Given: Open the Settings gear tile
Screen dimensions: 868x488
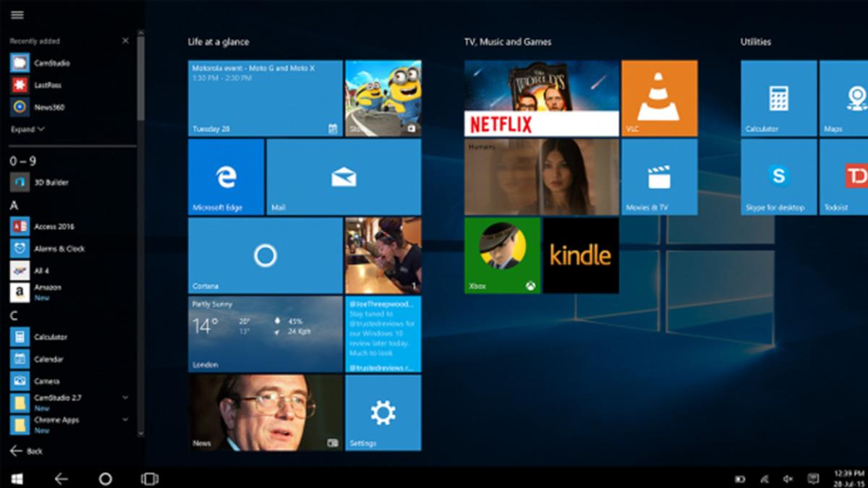Looking at the screenshot, I should pos(383,413).
